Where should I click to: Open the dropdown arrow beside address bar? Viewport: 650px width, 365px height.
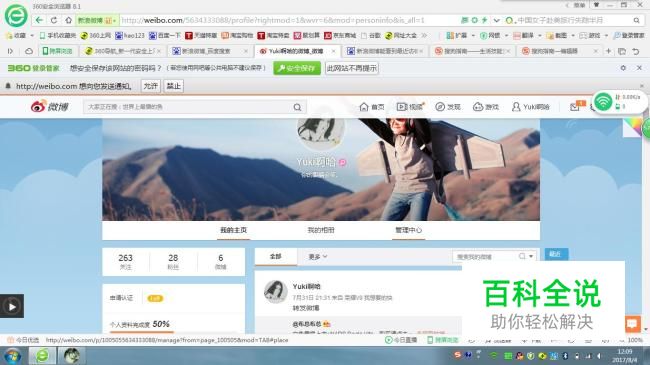point(496,20)
